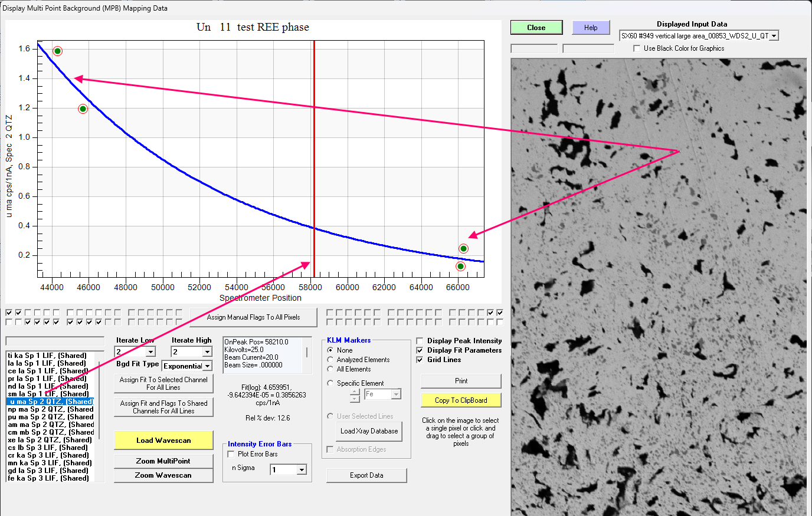812x516 pixels.
Task: Click the red on-peak position line
Action: [x=314, y=177]
